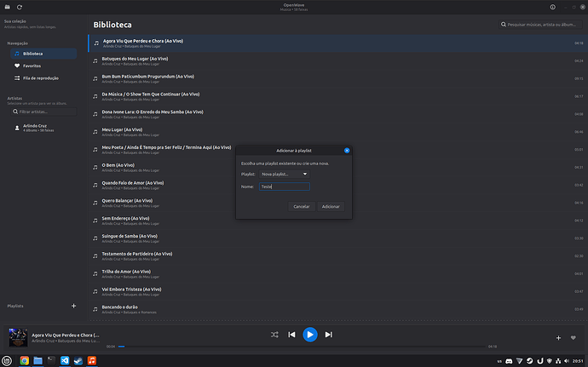Click the play button
The height and width of the screenshot is (367, 588).
(310, 335)
